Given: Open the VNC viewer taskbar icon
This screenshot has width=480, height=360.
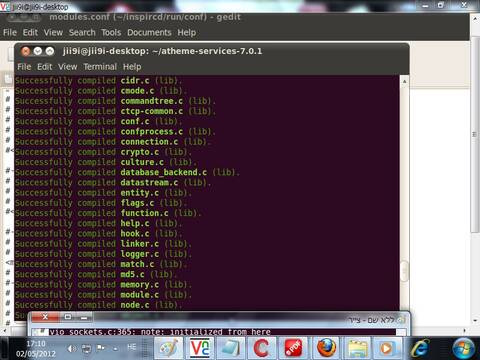Looking at the screenshot, I should [200, 348].
